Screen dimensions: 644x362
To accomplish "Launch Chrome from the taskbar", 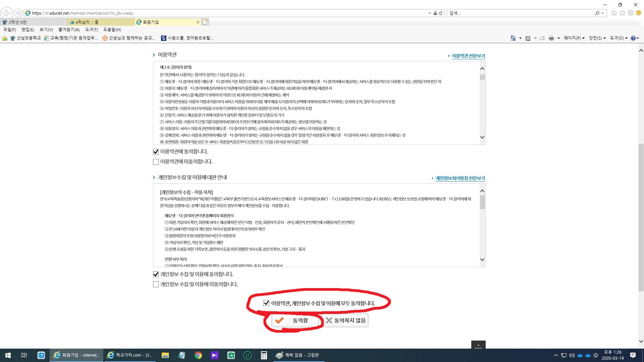I will click(198, 355).
